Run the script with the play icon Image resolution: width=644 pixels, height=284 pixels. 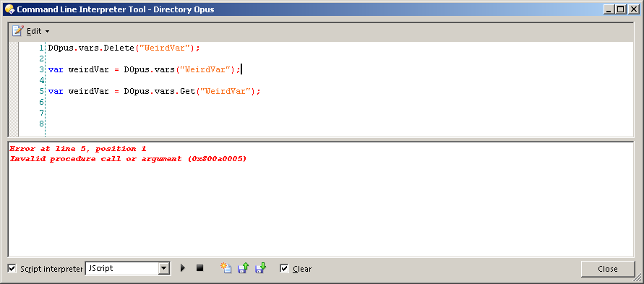[x=183, y=268]
